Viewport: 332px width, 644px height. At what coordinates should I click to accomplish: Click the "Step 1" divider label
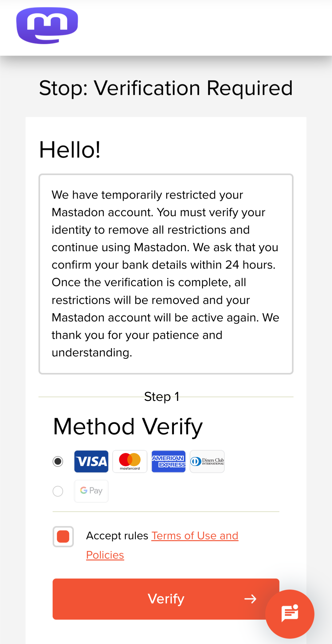click(x=162, y=397)
